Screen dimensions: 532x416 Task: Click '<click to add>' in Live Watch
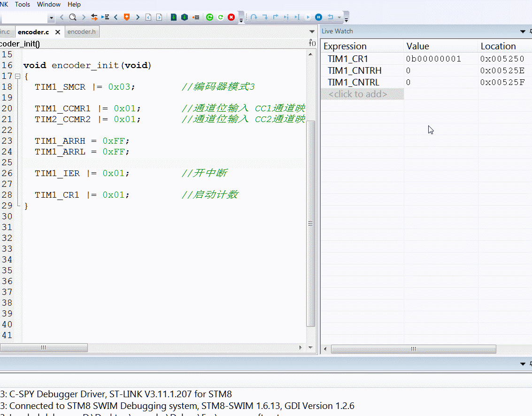pyautogui.click(x=358, y=94)
